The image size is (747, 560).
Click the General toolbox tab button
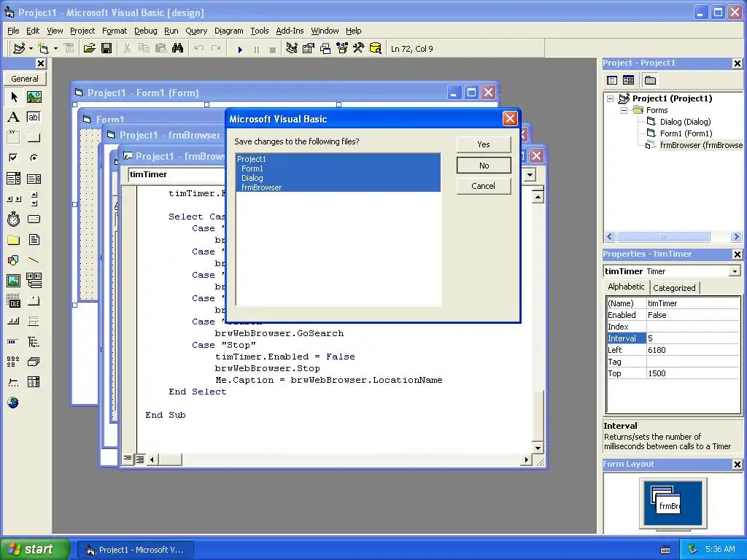pyautogui.click(x=25, y=79)
